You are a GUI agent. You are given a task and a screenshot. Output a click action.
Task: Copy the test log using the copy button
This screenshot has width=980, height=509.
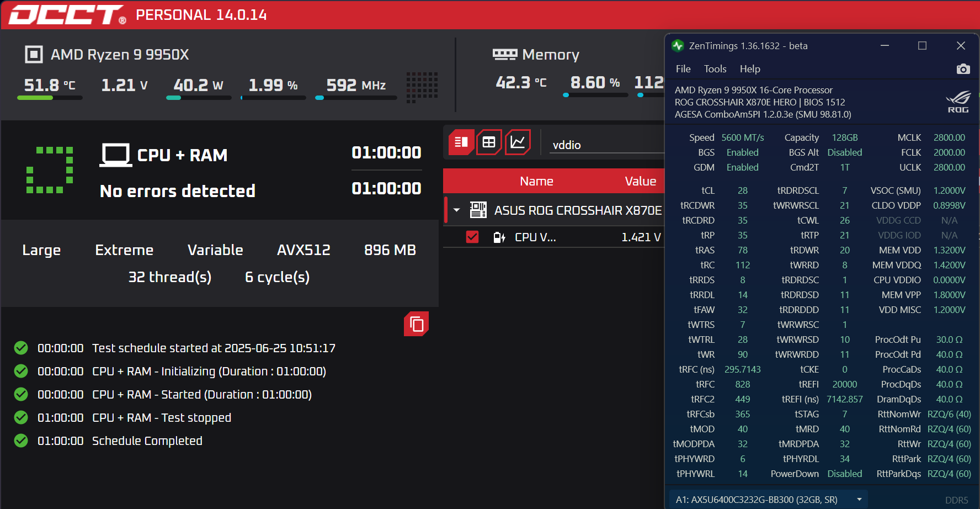click(417, 325)
